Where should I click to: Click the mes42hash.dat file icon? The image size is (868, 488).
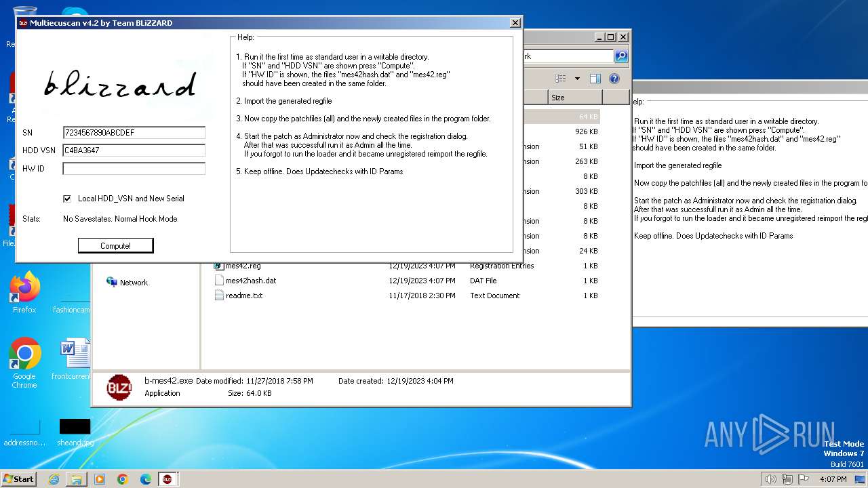(218, 281)
